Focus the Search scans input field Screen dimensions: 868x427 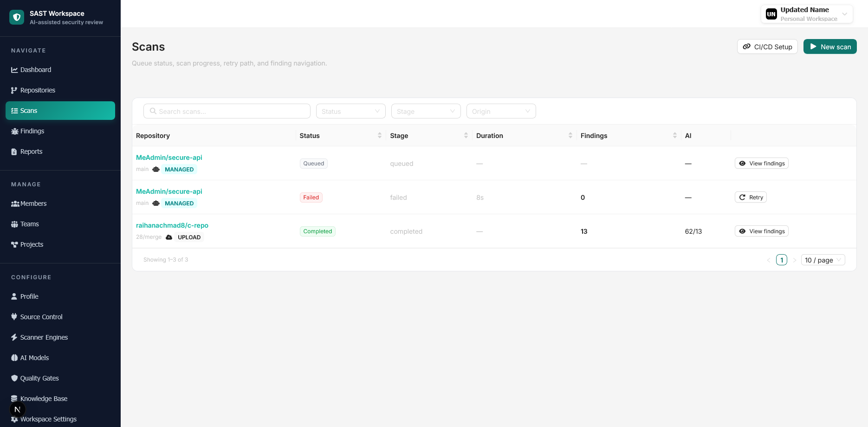(227, 111)
